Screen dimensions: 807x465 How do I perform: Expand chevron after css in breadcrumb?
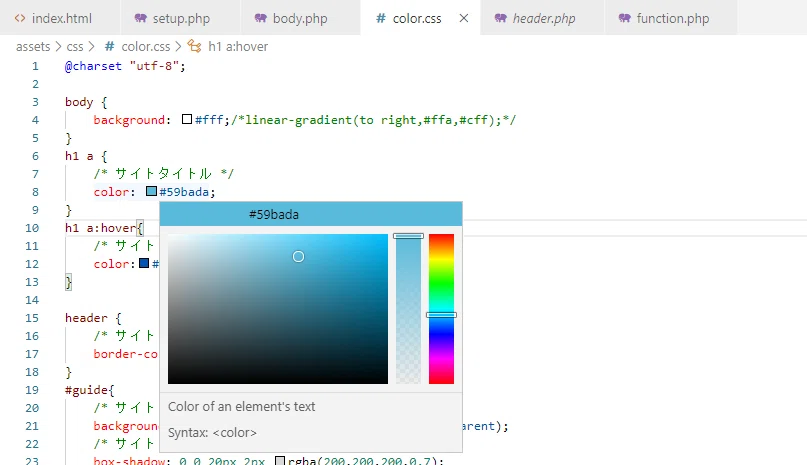coord(92,46)
